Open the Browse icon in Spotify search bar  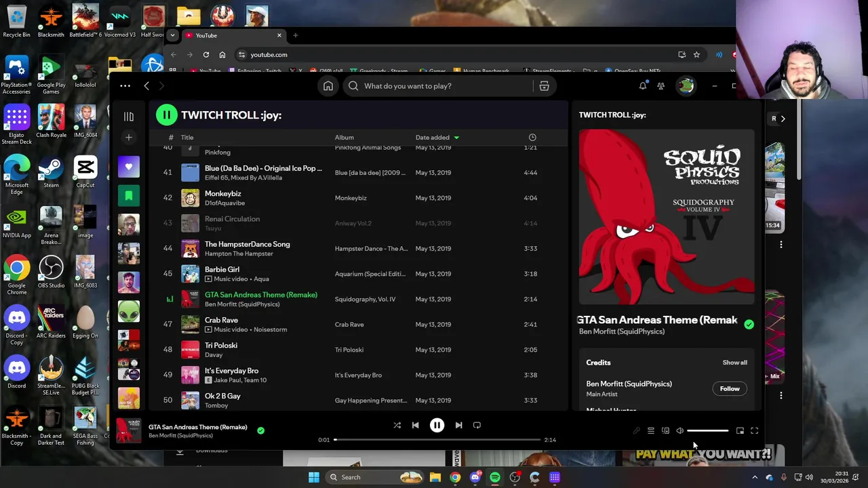pos(544,86)
